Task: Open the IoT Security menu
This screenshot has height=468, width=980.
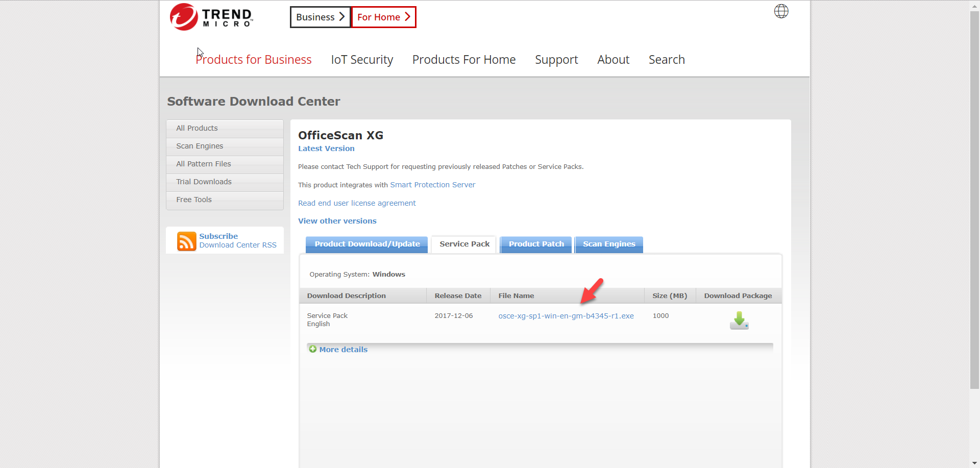Action: [x=362, y=60]
